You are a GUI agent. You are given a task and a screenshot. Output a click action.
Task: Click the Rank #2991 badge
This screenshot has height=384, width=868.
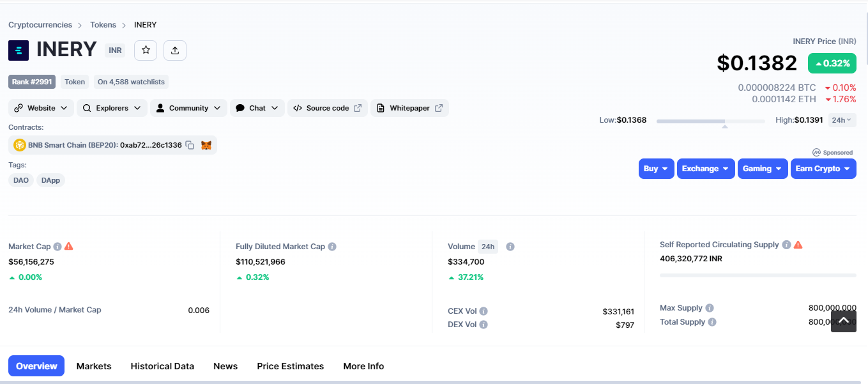pyautogui.click(x=31, y=82)
